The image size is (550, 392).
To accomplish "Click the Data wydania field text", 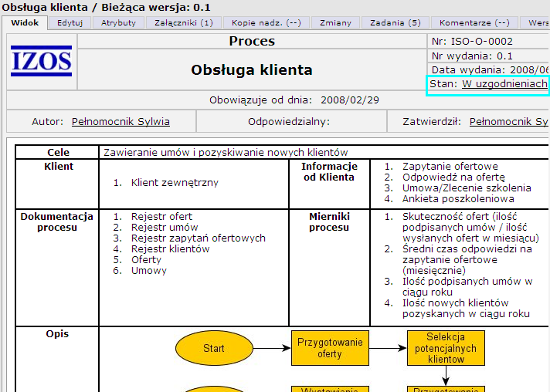I will coord(490,69).
